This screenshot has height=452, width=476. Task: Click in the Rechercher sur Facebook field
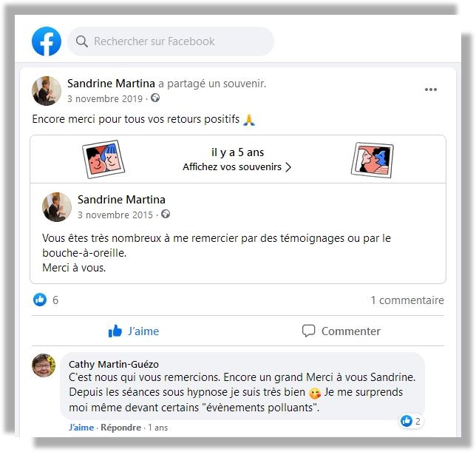coord(171,41)
